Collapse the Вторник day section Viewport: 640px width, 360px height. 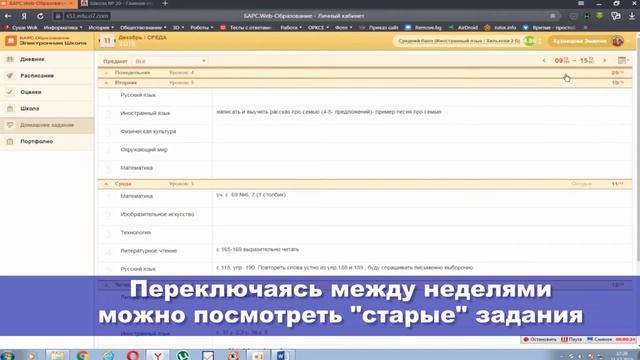107,83
